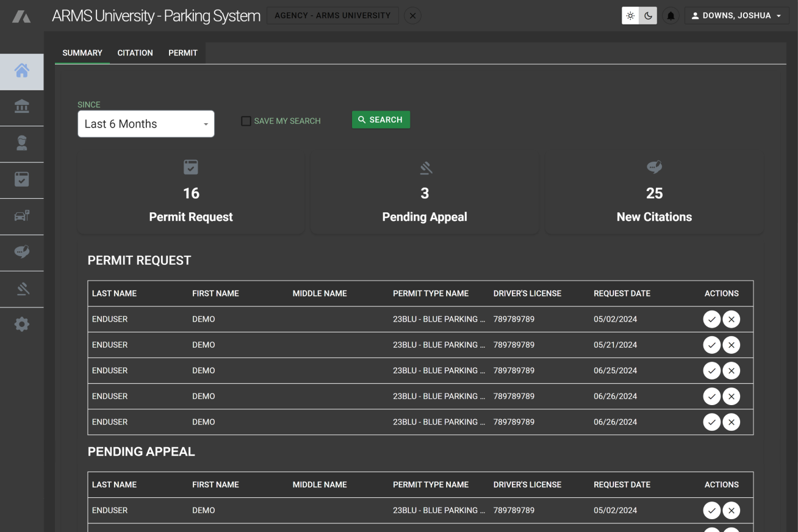Viewport: 798px width, 532px height.
Task: Click the PENDING APPEAL section heading
Action: point(141,451)
